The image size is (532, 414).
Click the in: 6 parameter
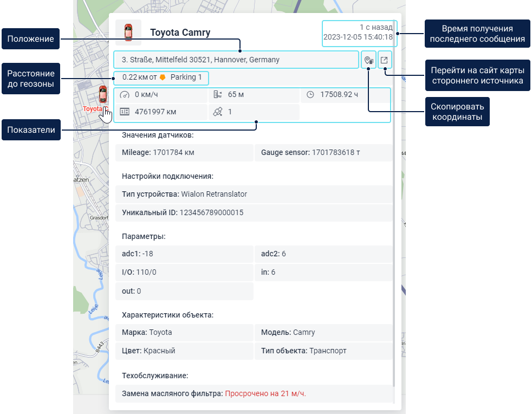coord(323,273)
